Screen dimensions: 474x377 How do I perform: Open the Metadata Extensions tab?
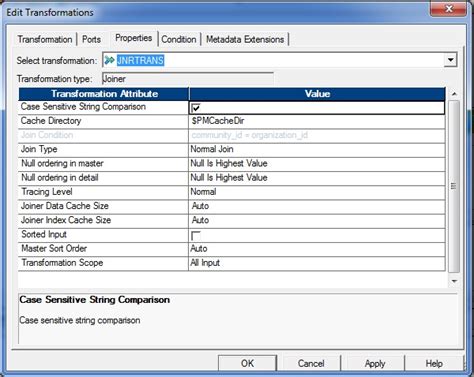[x=245, y=39]
